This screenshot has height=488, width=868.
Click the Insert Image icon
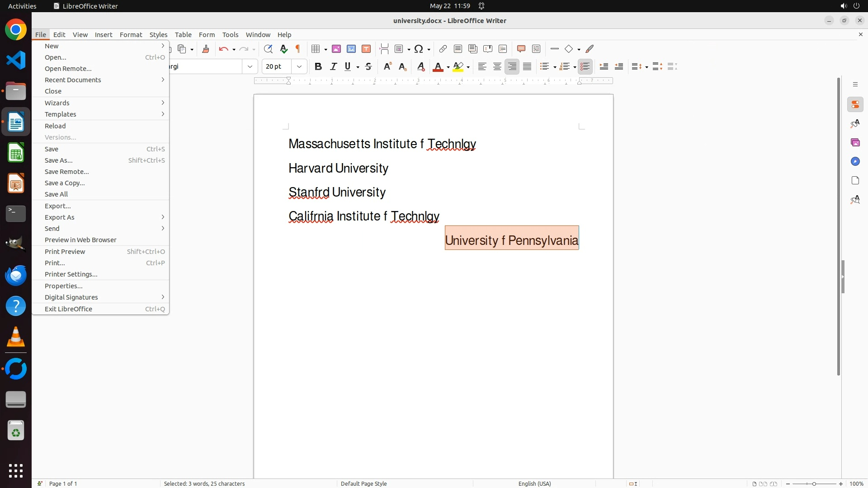pyautogui.click(x=336, y=49)
